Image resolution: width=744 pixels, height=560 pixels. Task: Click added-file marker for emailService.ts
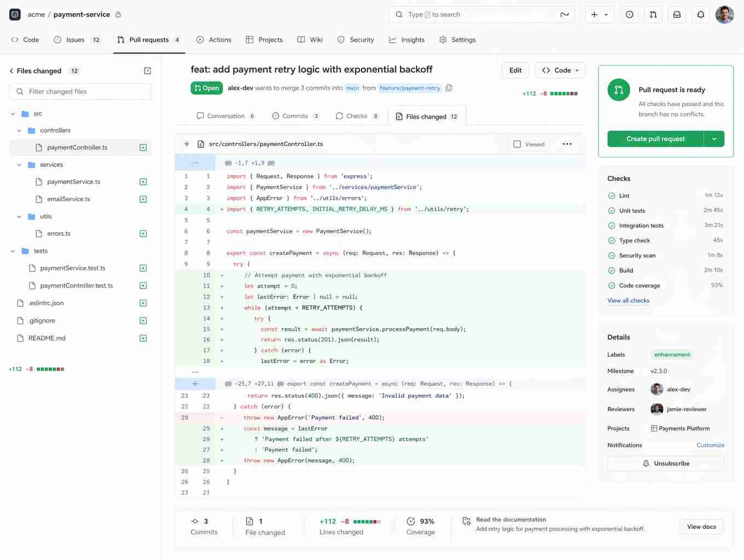click(x=143, y=200)
